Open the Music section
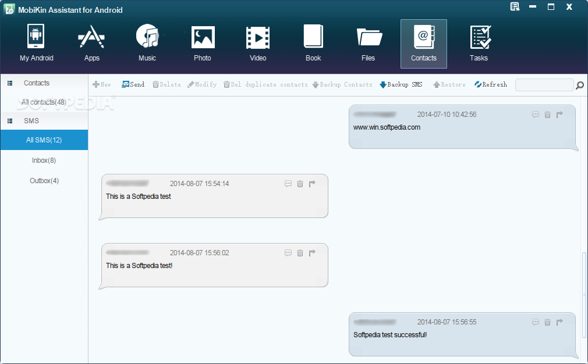The image size is (588, 364). click(147, 43)
